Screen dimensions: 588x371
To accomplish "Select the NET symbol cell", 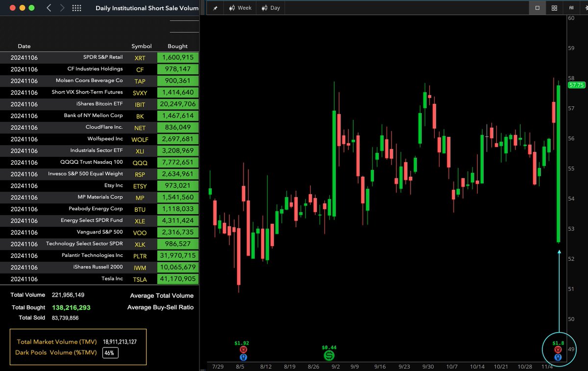I will pos(140,127).
